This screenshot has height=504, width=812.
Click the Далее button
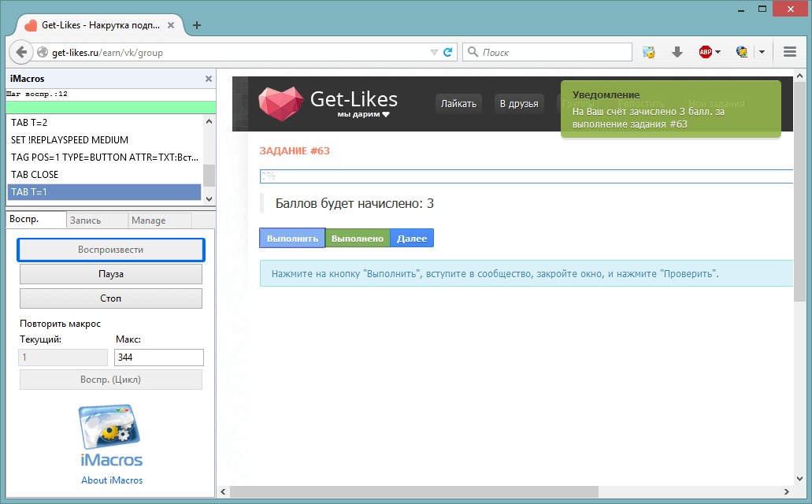[412, 239]
